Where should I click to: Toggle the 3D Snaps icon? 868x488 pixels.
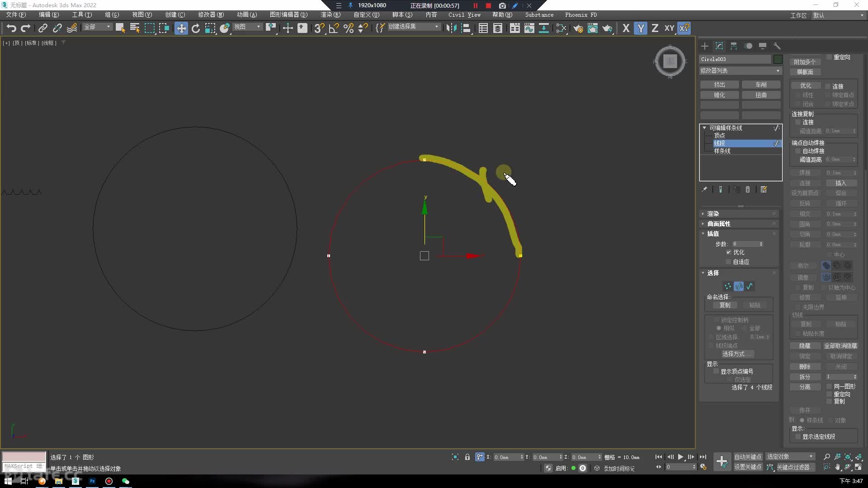pyautogui.click(x=319, y=28)
